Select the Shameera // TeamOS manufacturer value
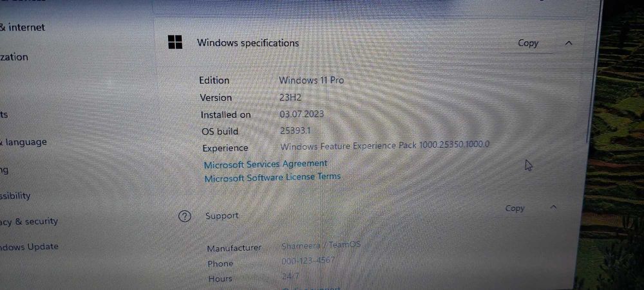Image resolution: width=644 pixels, height=290 pixels. click(321, 245)
